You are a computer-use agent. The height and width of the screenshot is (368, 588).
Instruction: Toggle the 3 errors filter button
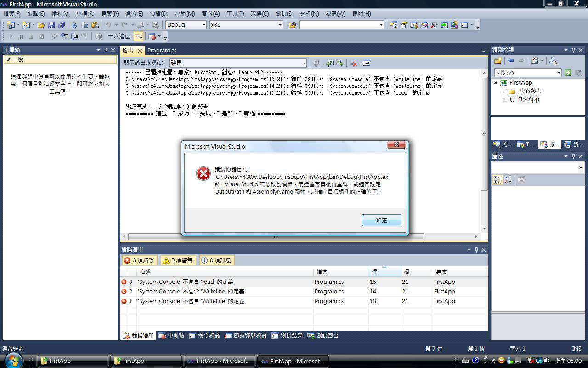[139, 260]
